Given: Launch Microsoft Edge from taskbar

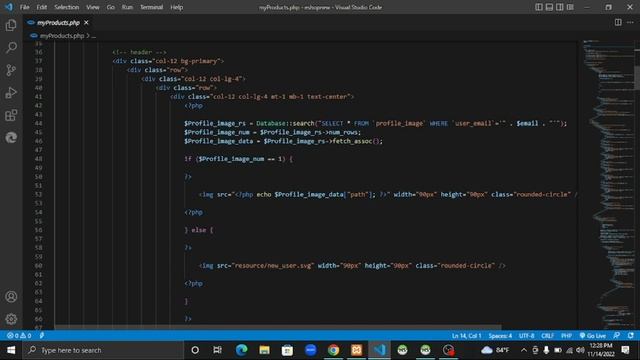Looking at the screenshot, I should [241, 350].
